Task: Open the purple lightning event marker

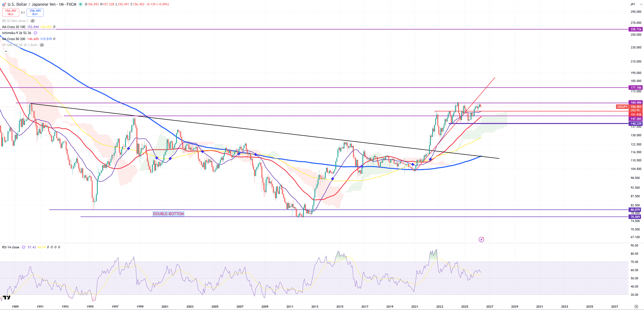Action: tap(481, 240)
